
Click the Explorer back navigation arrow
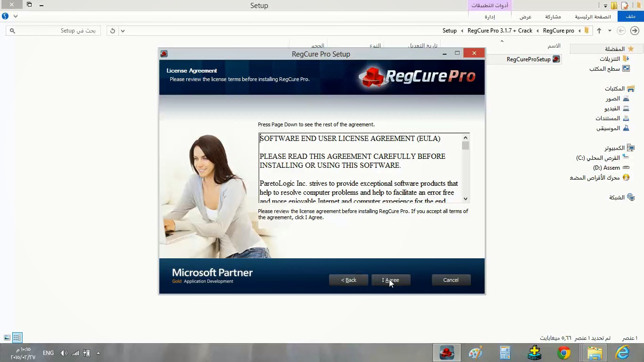[x=621, y=31]
